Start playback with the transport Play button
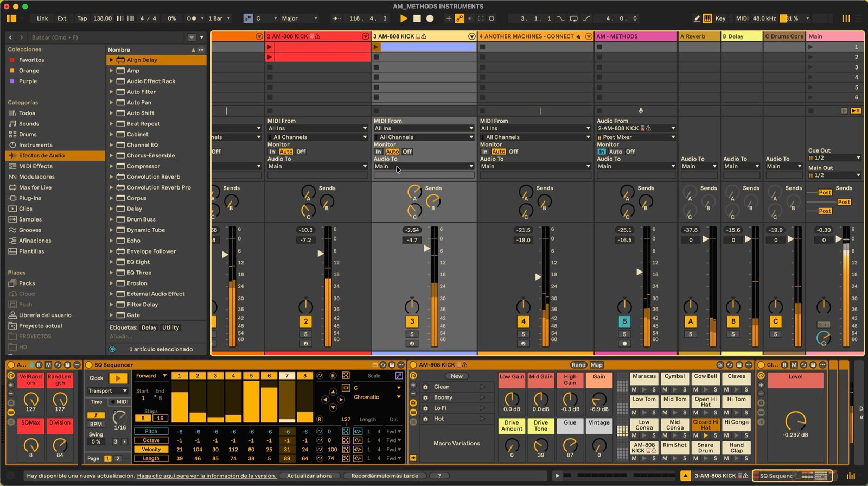The image size is (868, 486). tap(403, 18)
